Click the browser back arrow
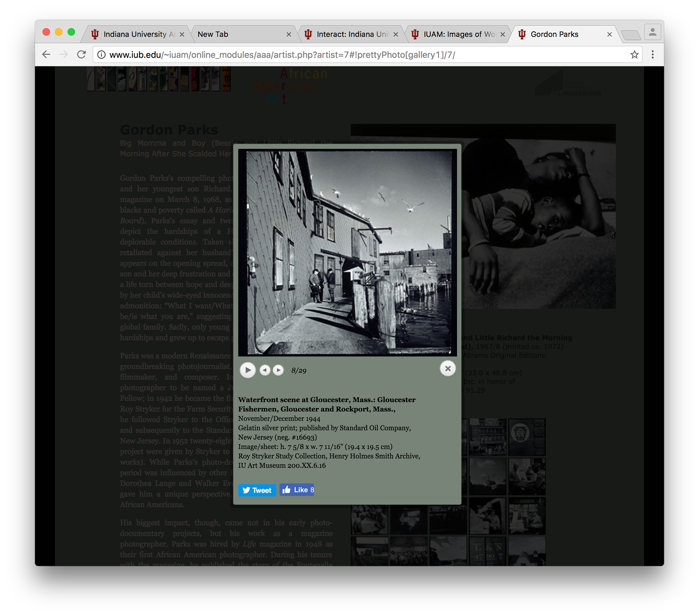 46,55
